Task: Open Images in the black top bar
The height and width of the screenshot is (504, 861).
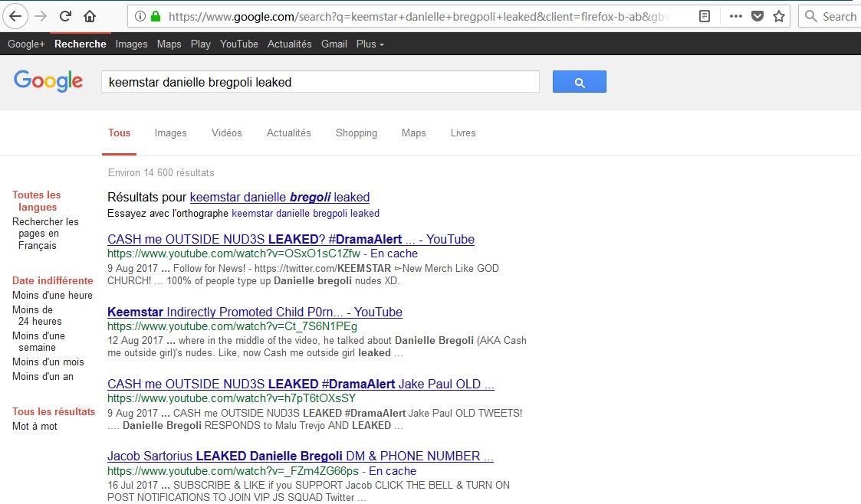Action: point(131,44)
